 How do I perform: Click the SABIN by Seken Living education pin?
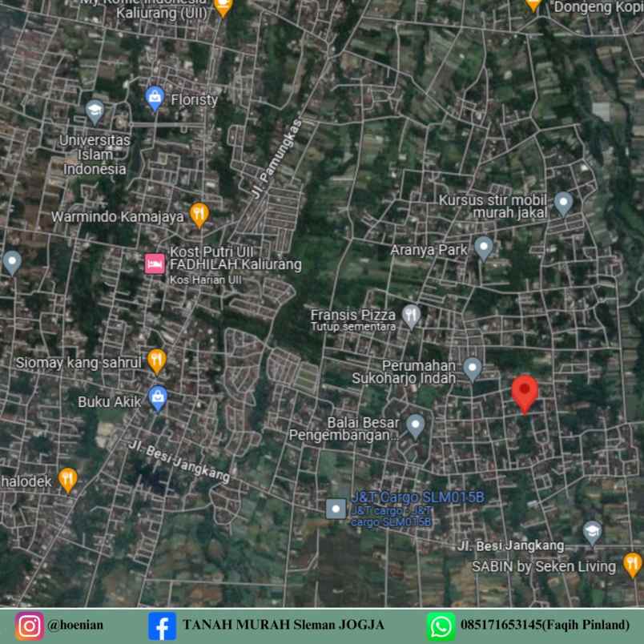(592, 531)
